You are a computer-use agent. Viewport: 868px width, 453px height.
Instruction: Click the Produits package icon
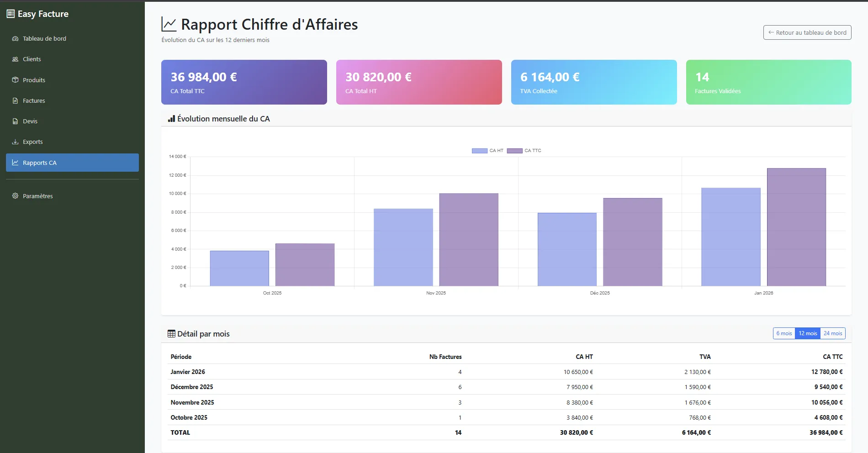(x=15, y=80)
